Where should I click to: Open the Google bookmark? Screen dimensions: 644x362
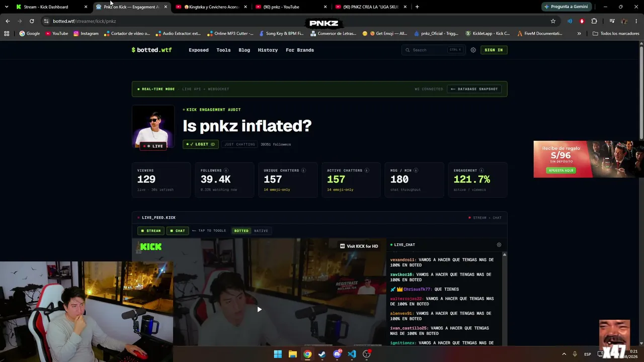pyautogui.click(x=29, y=34)
